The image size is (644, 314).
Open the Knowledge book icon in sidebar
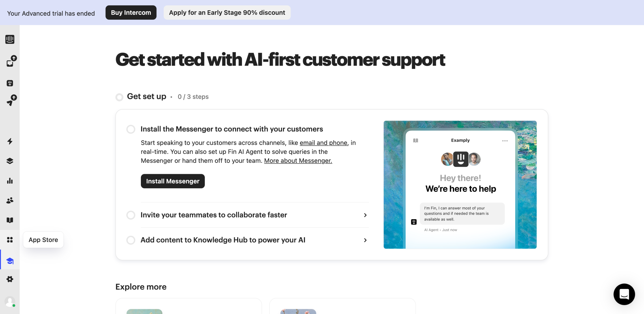tap(10, 220)
